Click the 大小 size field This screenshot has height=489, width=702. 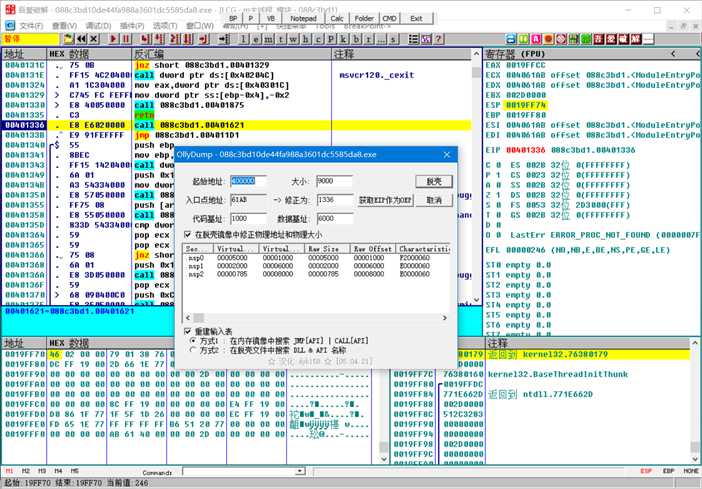pyautogui.click(x=334, y=181)
